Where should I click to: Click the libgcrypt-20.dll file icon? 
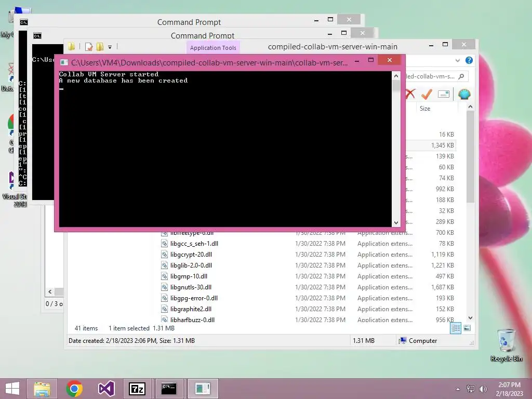[x=164, y=255]
